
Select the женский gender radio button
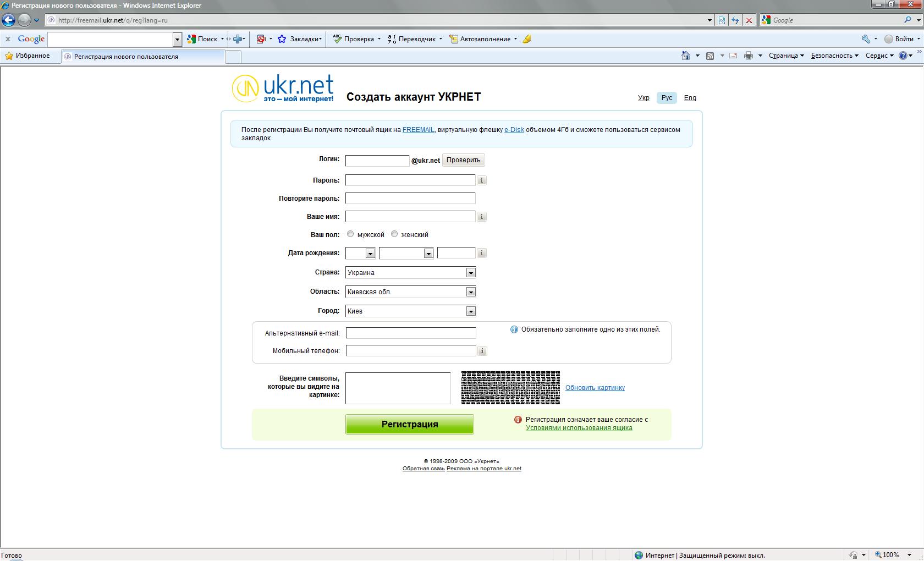pos(394,234)
